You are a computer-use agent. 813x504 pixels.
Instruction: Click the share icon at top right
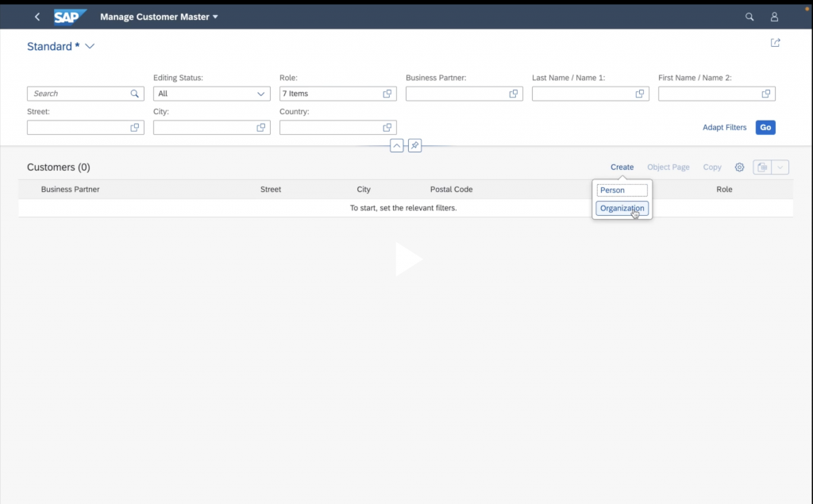(776, 43)
